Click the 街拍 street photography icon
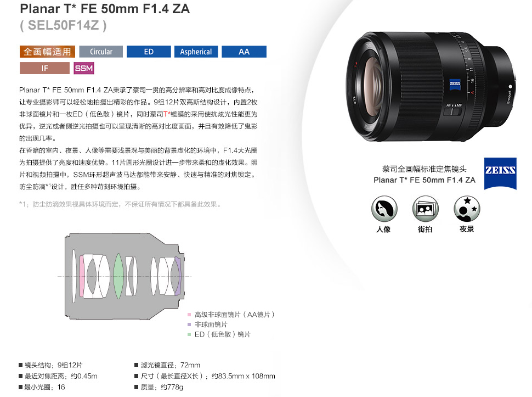This screenshot has width=532, height=397. [x=426, y=209]
